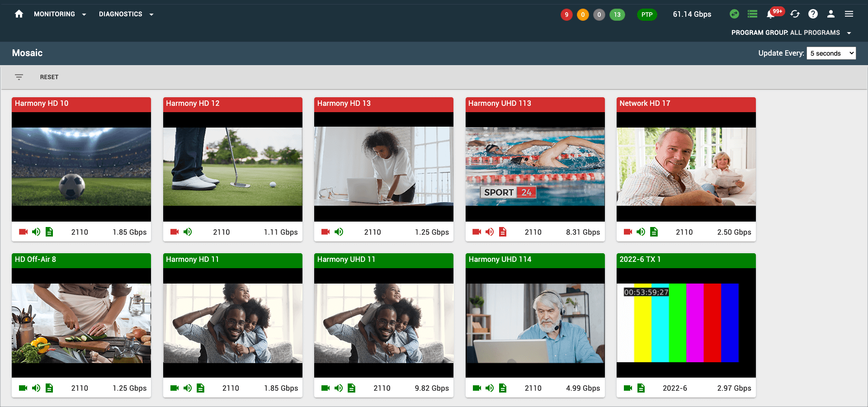Screen dimensions: 868x407
Task: Expand the MONITORING dropdown arrow
Action: point(84,14)
